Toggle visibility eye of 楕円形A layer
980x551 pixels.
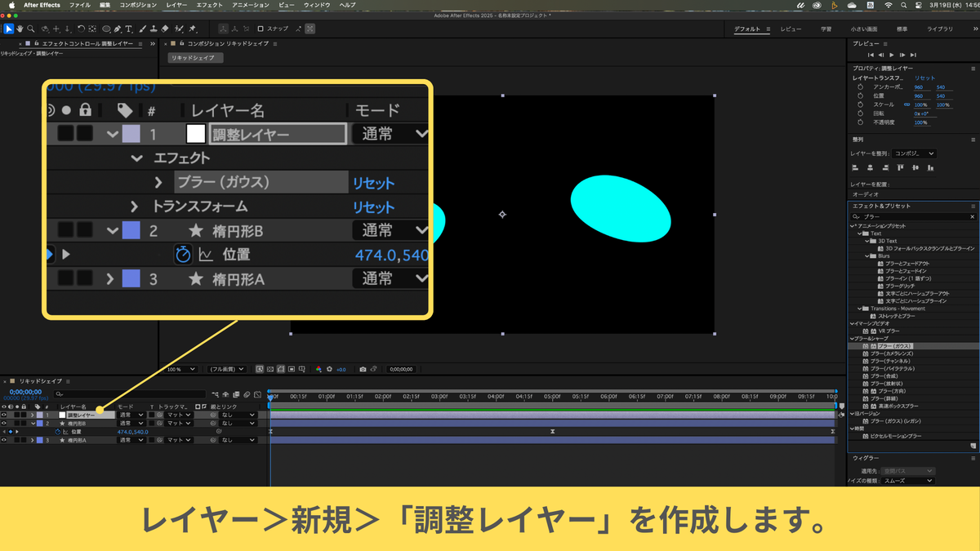[x=4, y=440]
